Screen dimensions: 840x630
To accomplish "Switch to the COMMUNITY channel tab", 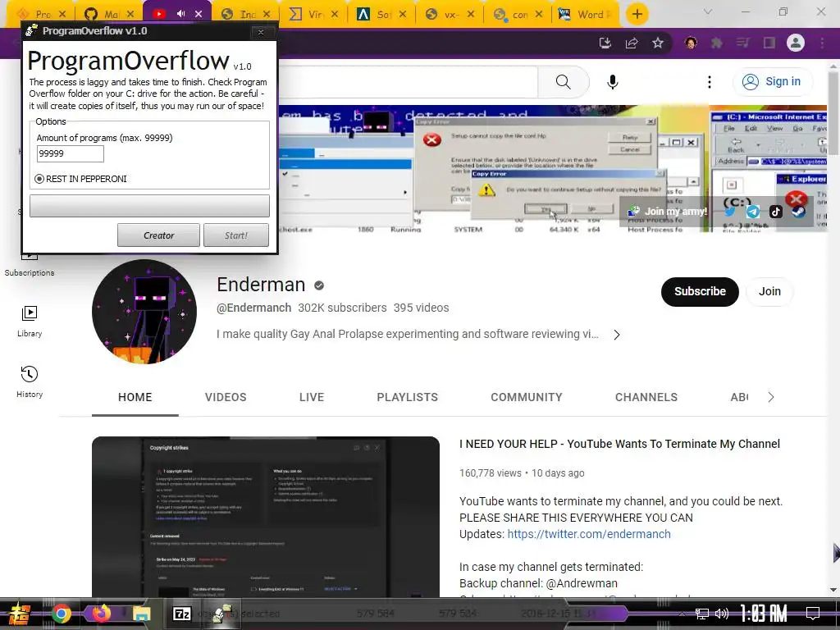I will coord(527,398).
